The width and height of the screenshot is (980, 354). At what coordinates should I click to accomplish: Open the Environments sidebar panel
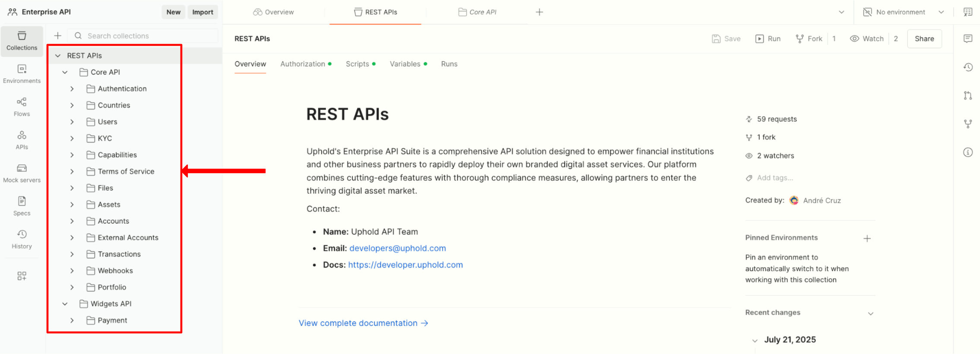pyautogui.click(x=22, y=74)
